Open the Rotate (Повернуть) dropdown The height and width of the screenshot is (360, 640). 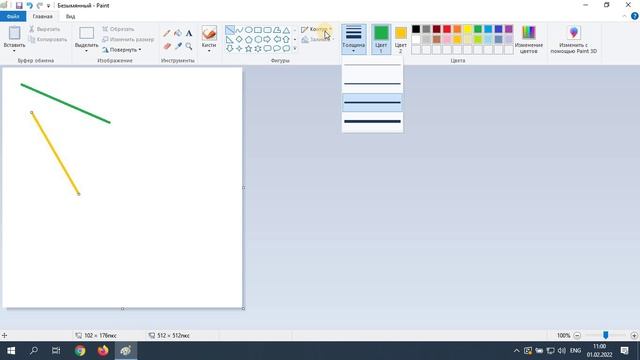pos(122,50)
